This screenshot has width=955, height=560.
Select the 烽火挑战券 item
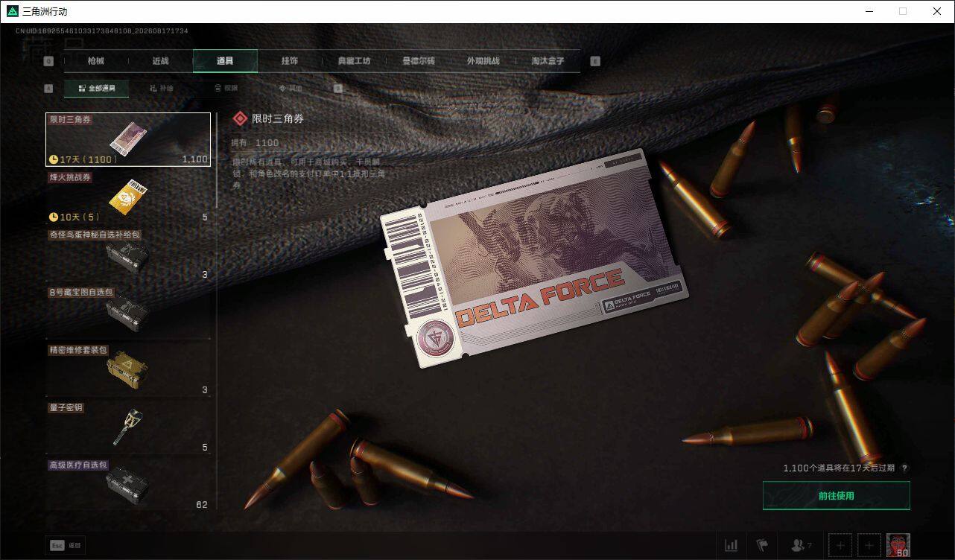click(128, 197)
